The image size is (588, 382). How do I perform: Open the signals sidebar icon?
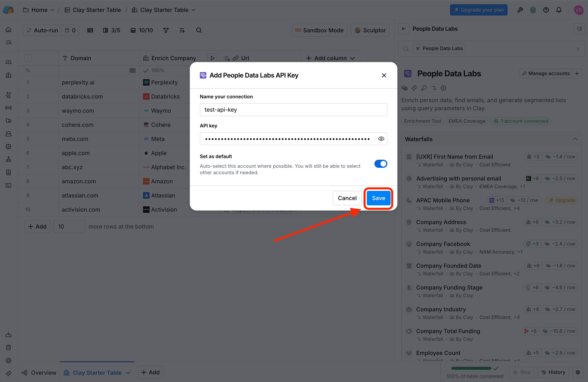(9, 108)
